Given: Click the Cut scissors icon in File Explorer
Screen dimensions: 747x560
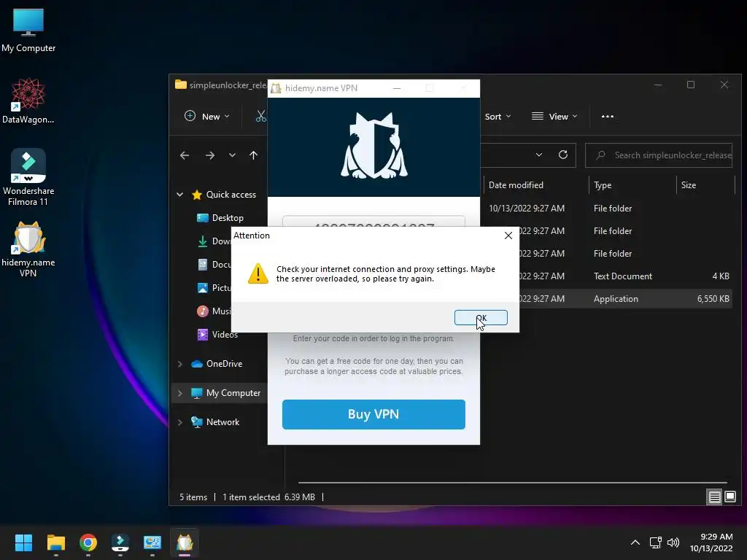Looking at the screenshot, I should point(261,116).
